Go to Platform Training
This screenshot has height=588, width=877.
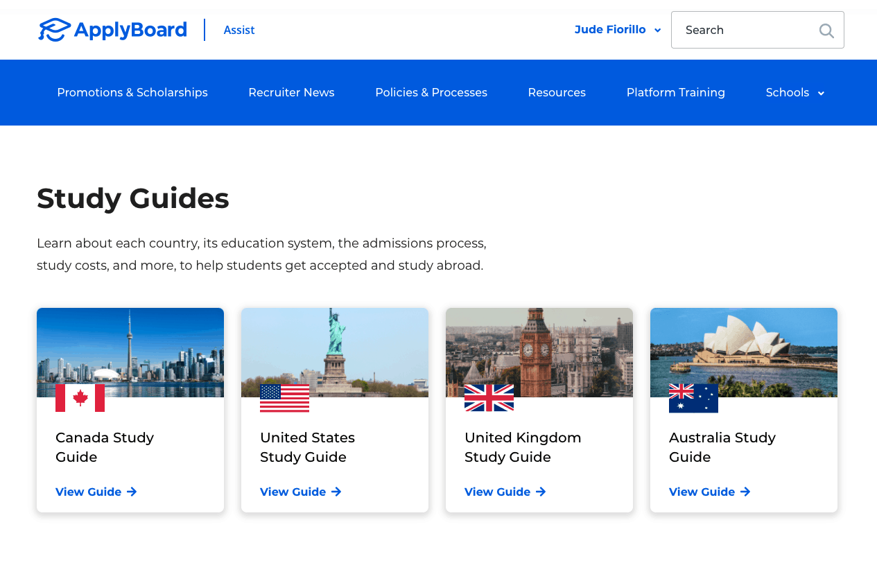click(x=676, y=92)
